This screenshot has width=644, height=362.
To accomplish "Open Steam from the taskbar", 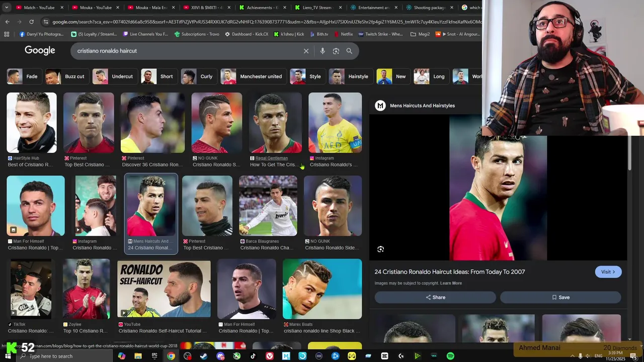I will 204,356.
